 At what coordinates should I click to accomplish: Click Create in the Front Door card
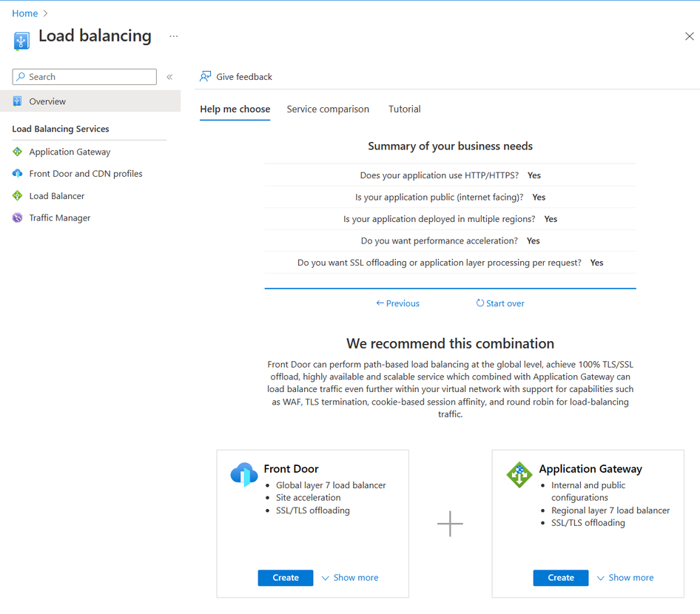[286, 578]
